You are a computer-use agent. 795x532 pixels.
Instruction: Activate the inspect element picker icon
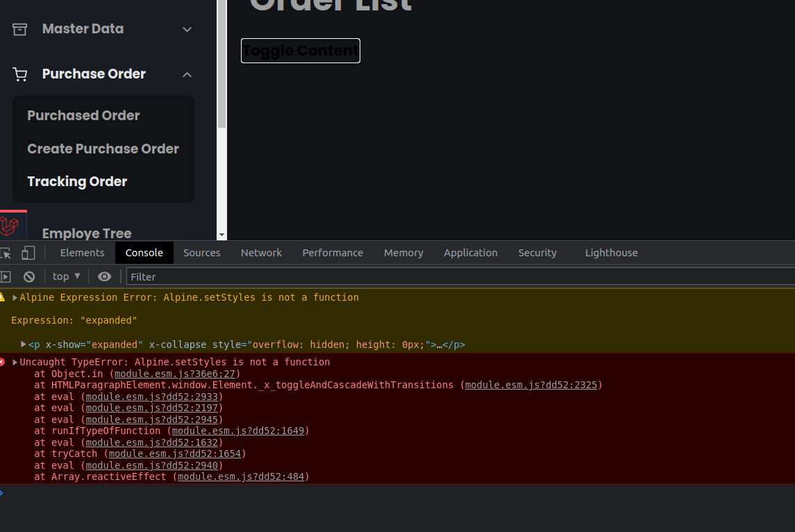[6, 253]
